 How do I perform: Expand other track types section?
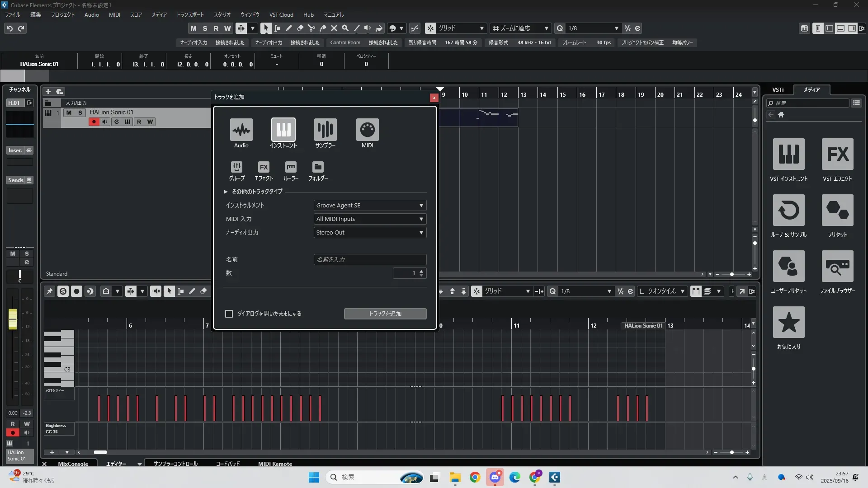[x=226, y=192]
